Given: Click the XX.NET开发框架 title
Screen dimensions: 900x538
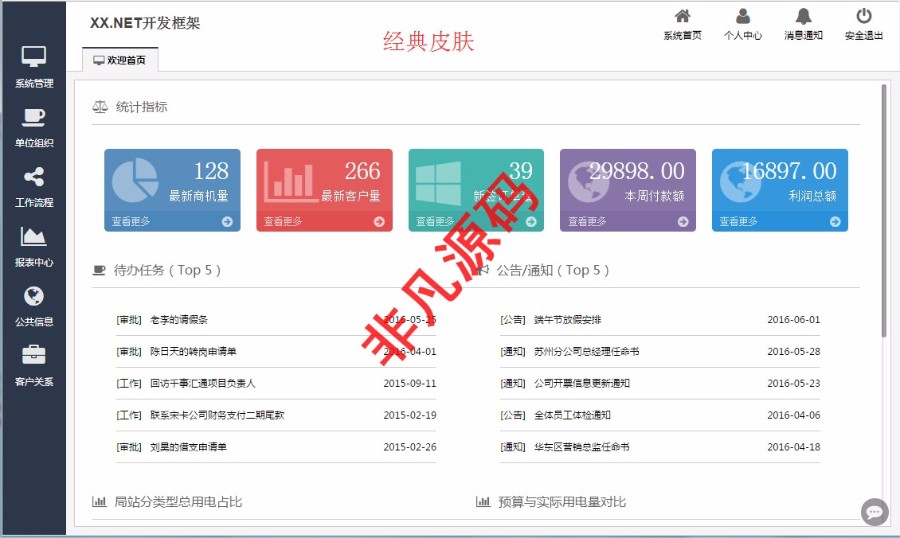Looking at the screenshot, I should [145, 23].
